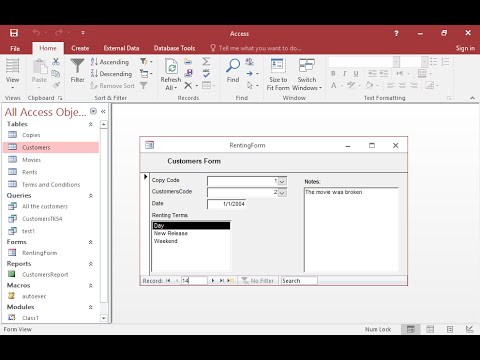The height and width of the screenshot is (360, 480).
Task: Select New Release in Renting Terms
Action: click(x=191, y=233)
